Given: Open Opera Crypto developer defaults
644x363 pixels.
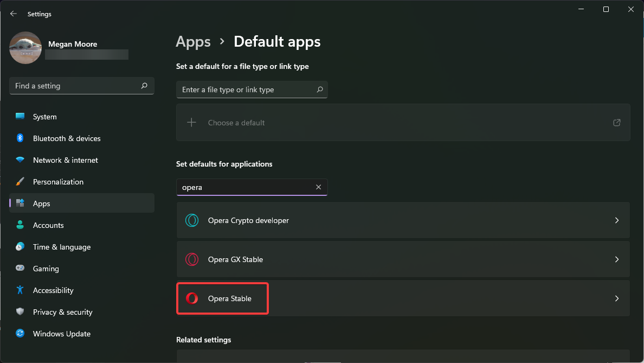Looking at the screenshot, I should [x=403, y=220].
